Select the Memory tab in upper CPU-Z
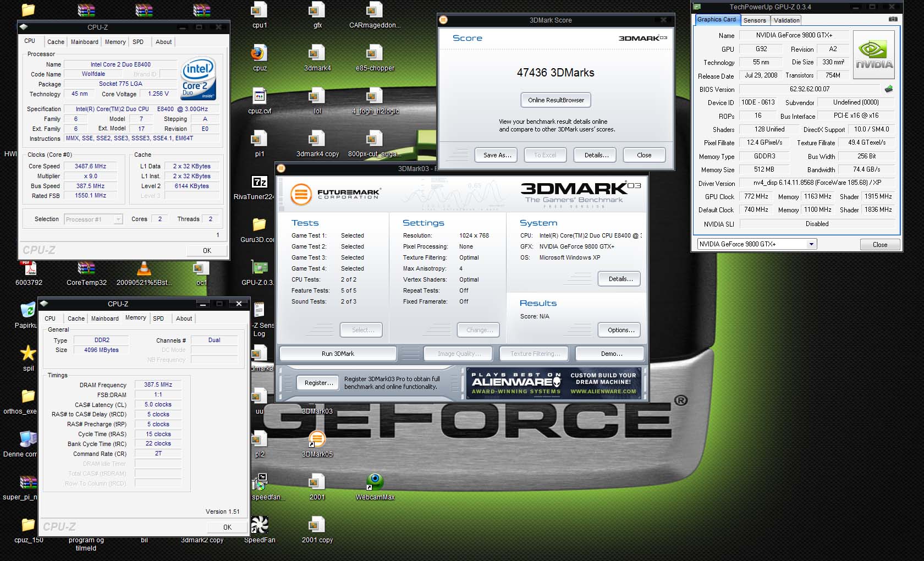 (116, 42)
